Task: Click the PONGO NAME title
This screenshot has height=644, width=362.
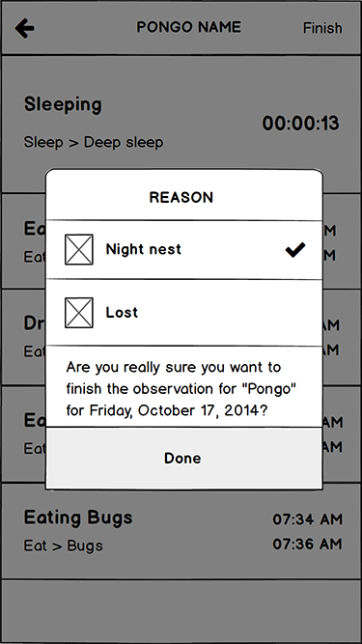Action: click(x=189, y=28)
